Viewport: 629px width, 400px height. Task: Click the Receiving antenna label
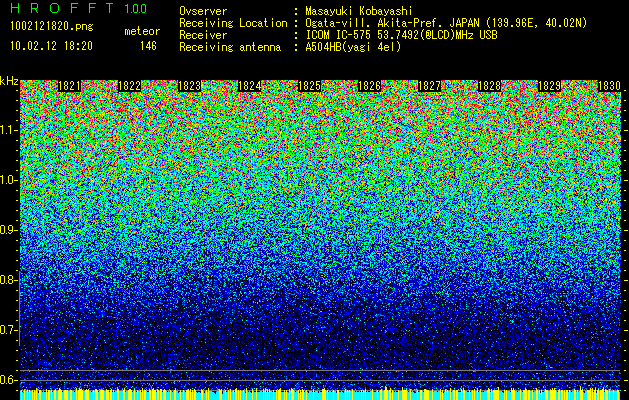[x=230, y=47]
